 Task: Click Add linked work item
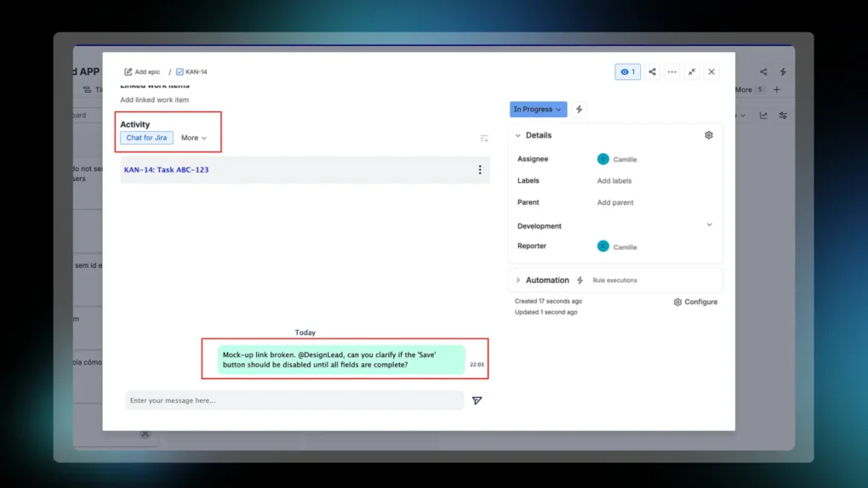[154, 100]
